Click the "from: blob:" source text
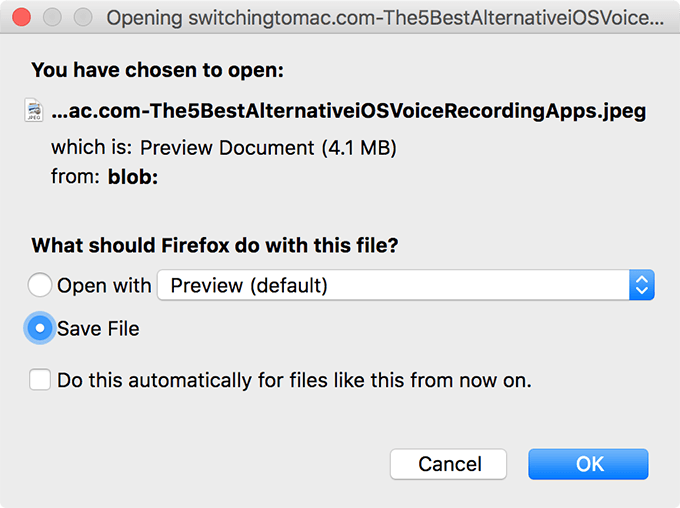Viewport: 680px width, 508px height. point(107,178)
